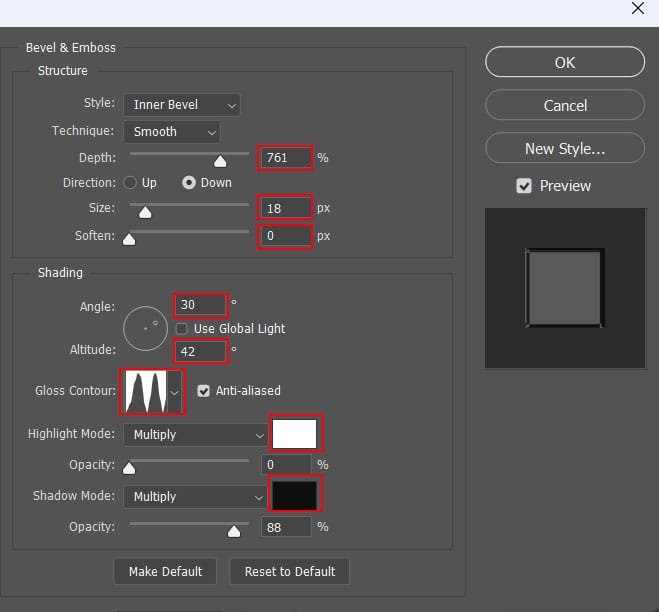Close the Bevel & Emboss dialog
The width and height of the screenshot is (659, 612).
tap(638, 9)
